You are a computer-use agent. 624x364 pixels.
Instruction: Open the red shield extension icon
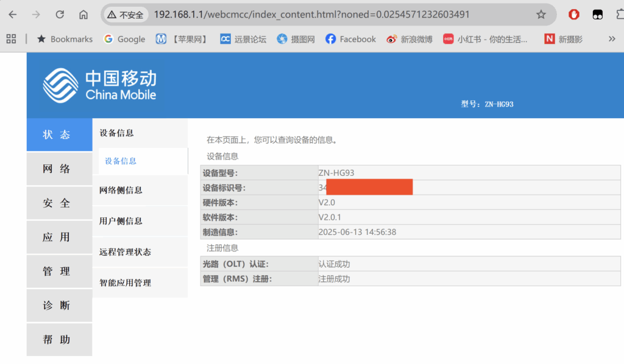pos(573,15)
